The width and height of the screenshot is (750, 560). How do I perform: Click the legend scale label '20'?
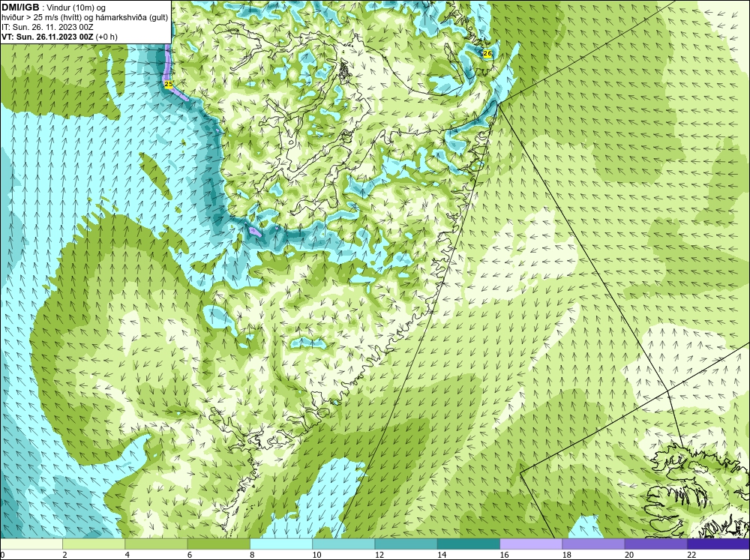629,555
